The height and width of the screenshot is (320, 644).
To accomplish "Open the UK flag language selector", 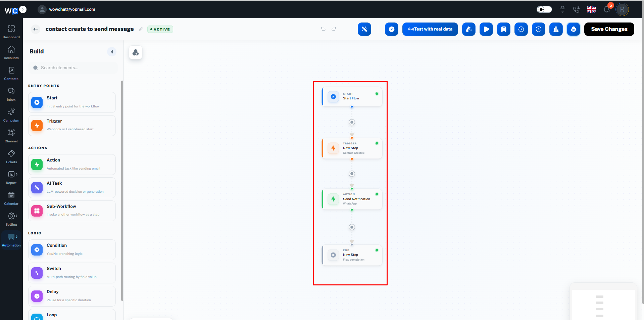I will click(x=591, y=9).
